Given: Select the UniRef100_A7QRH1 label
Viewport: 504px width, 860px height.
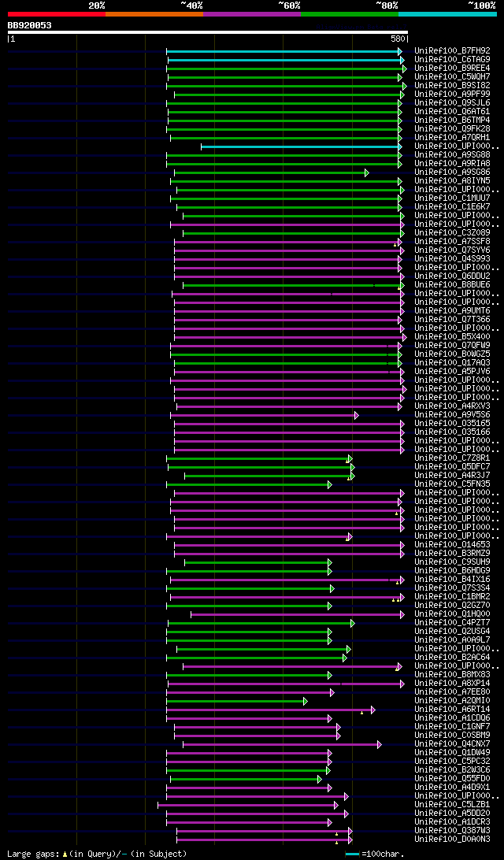Looking at the screenshot, I should [453, 137].
